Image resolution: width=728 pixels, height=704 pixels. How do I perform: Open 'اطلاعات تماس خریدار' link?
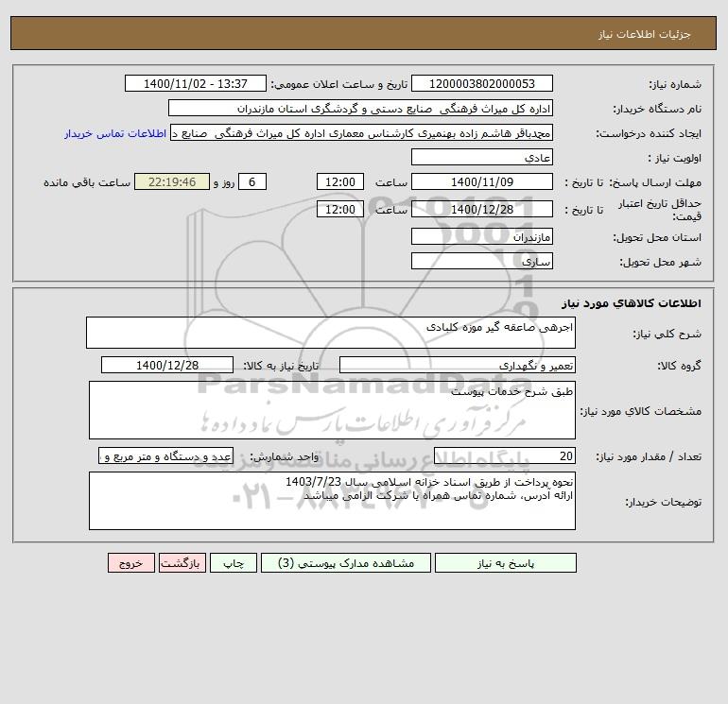click(x=115, y=133)
